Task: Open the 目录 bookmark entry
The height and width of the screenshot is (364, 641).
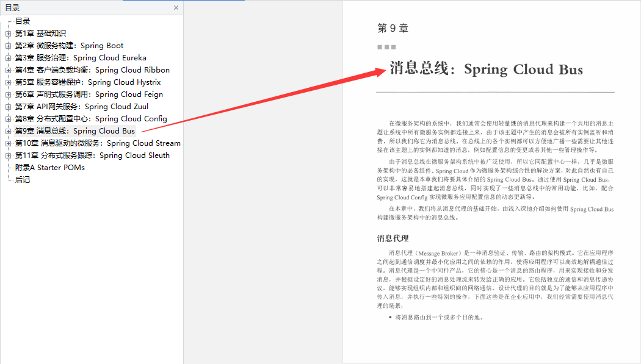Action: 23,21
